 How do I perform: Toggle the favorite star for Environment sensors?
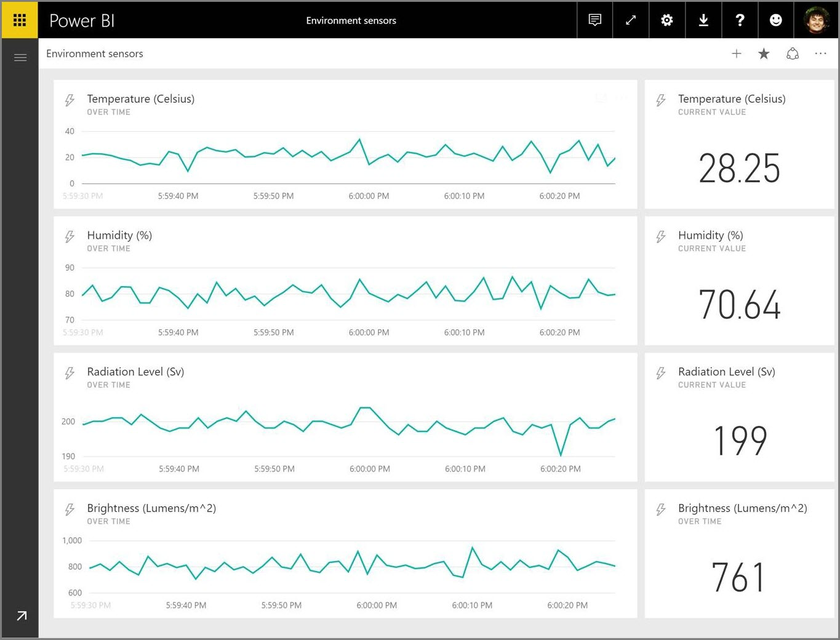(764, 54)
